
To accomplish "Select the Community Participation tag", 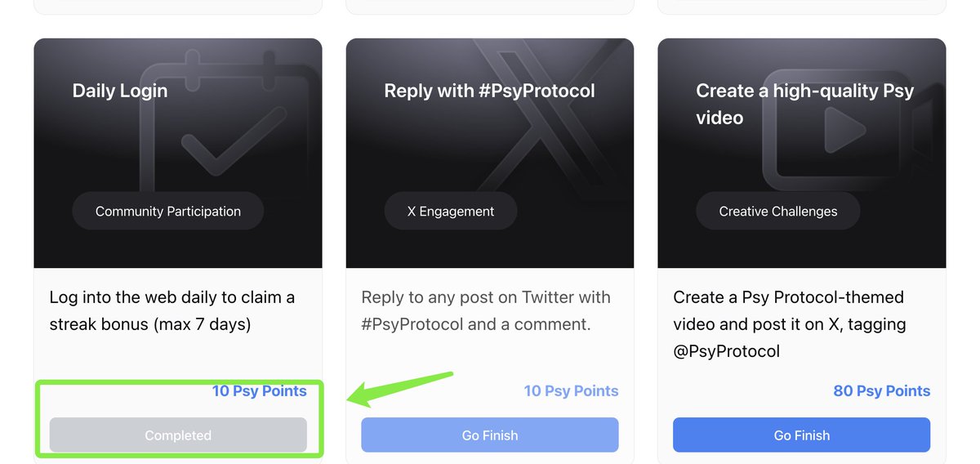I will 168,212.
